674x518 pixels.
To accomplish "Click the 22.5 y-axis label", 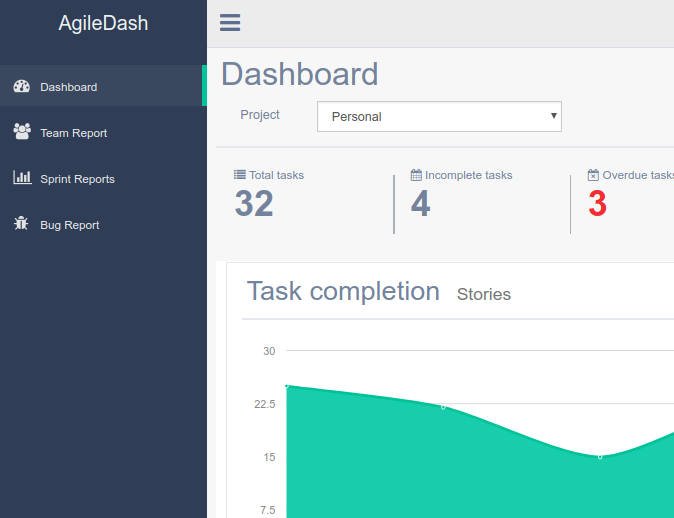I will (264, 404).
